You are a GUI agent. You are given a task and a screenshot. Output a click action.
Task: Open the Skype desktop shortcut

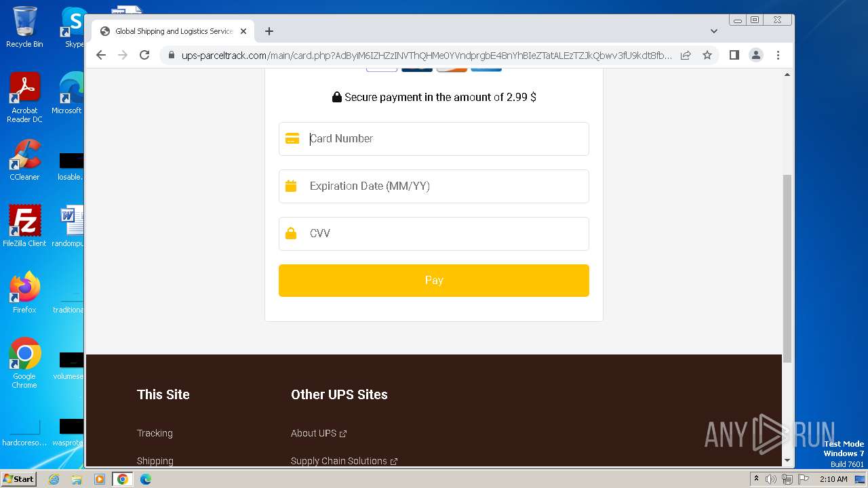coord(73,27)
